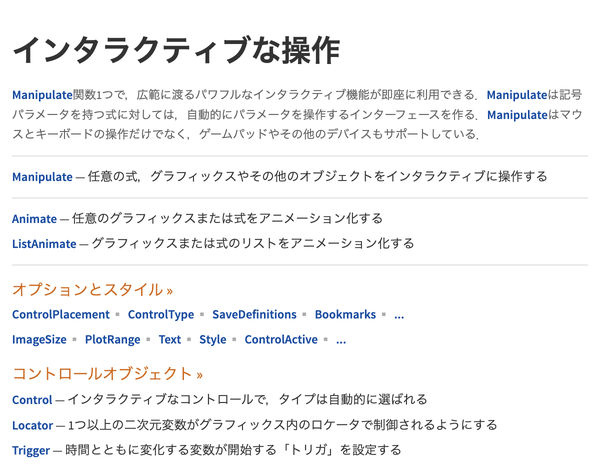Open the Control function link
The image size is (600, 467).
pyautogui.click(x=32, y=400)
